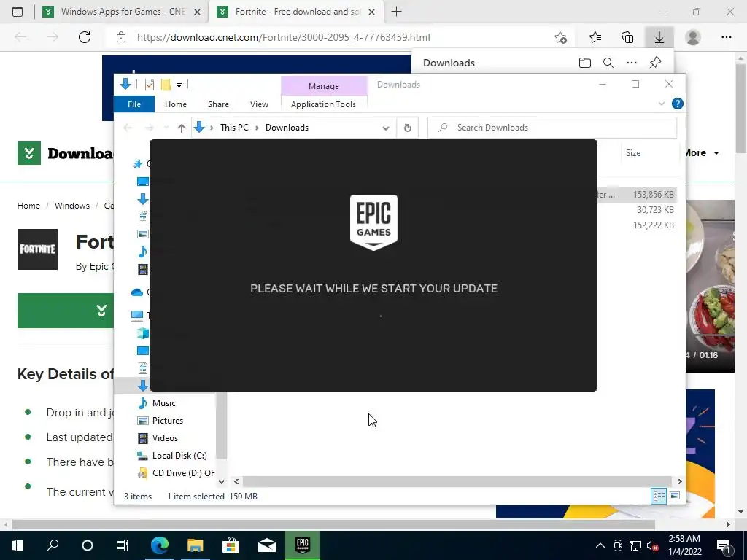Open the Edge Collections icon

(x=627, y=37)
